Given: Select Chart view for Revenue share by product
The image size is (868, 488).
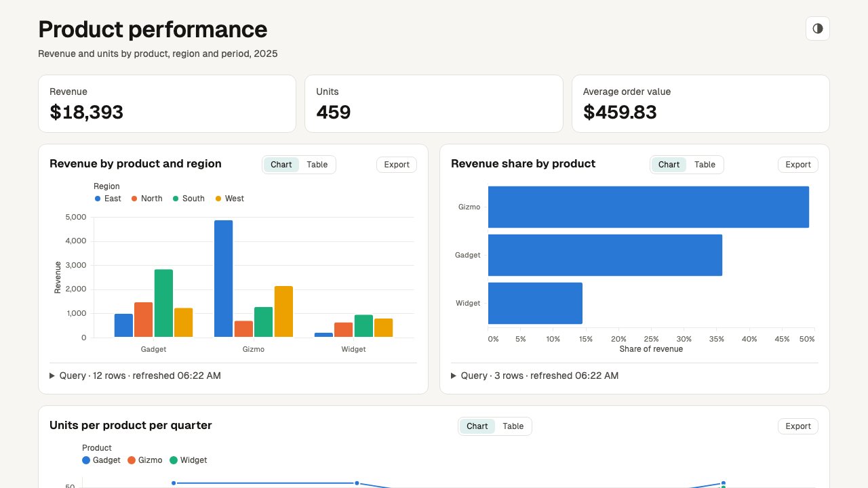Looking at the screenshot, I should coord(669,165).
